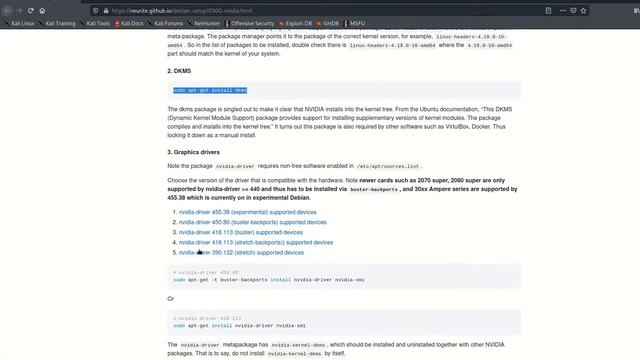
Task: Open the Kali Docs bookmark
Action: pos(129,23)
